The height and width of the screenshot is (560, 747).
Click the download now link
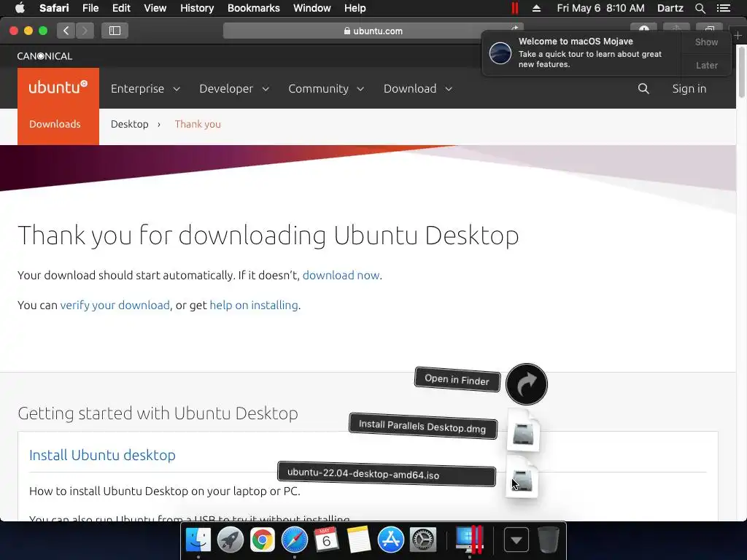coord(341,275)
